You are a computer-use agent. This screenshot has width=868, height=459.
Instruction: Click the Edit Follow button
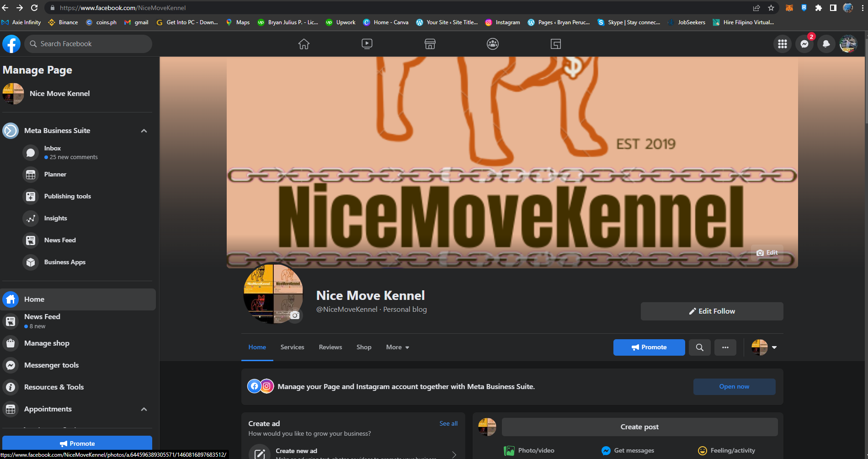712,311
